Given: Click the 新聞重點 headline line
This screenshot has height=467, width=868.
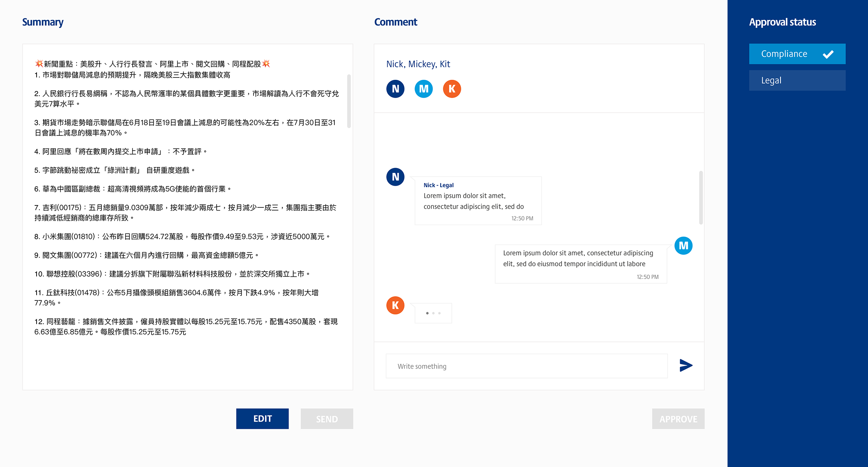Looking at the screenshot, I should click(152, 64).
